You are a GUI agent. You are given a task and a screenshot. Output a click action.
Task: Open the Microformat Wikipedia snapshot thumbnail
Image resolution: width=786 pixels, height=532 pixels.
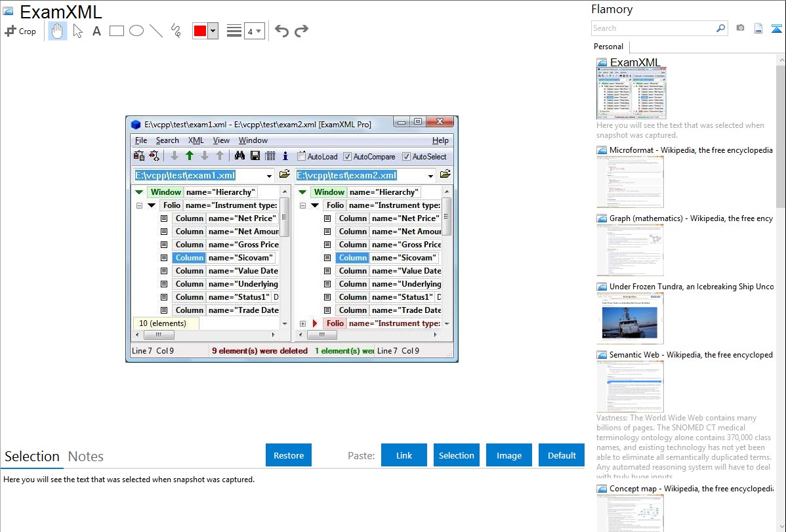pos(630,182)
